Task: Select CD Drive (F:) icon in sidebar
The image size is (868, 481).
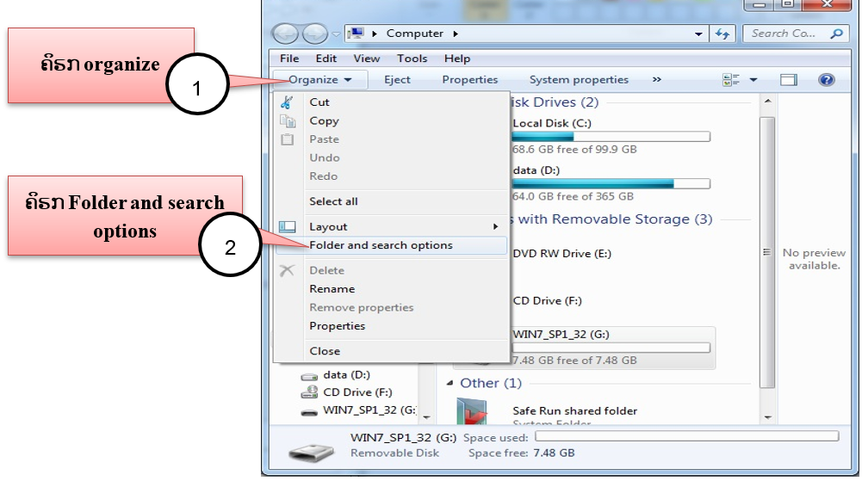Action: pyautogui.click(x=309, y=392)
